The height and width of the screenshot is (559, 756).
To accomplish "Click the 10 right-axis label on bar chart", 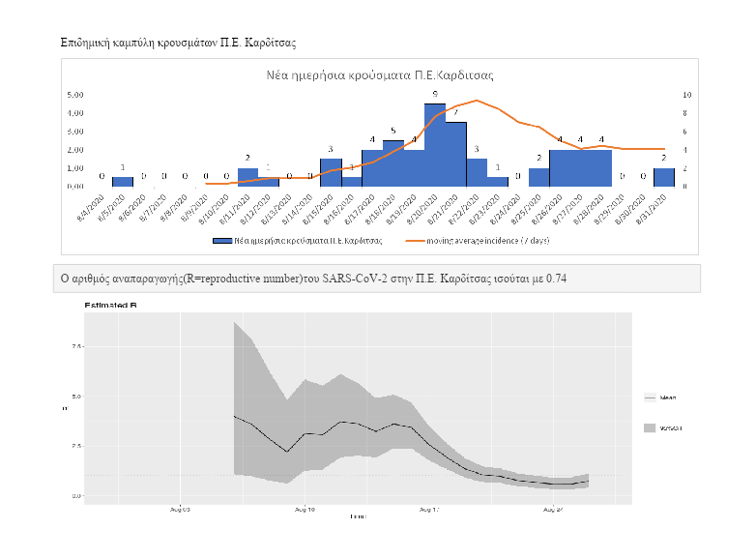I will coord(686,95).
